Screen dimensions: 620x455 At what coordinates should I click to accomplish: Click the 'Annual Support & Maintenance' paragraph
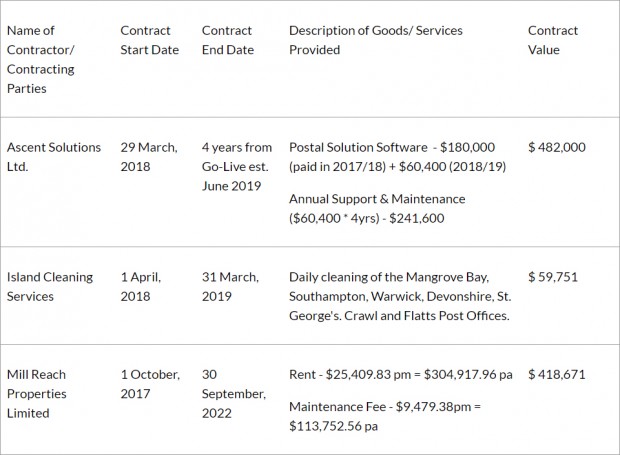377,208
